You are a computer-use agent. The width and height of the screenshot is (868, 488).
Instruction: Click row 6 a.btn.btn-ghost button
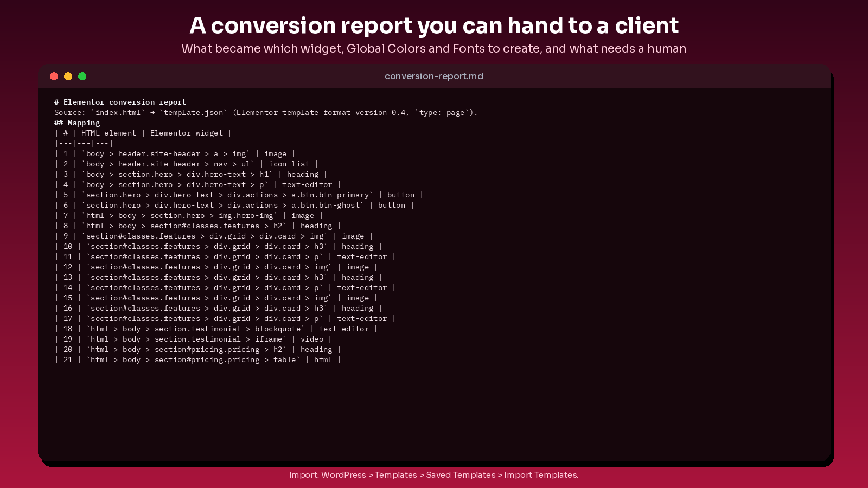coord(234,205)
